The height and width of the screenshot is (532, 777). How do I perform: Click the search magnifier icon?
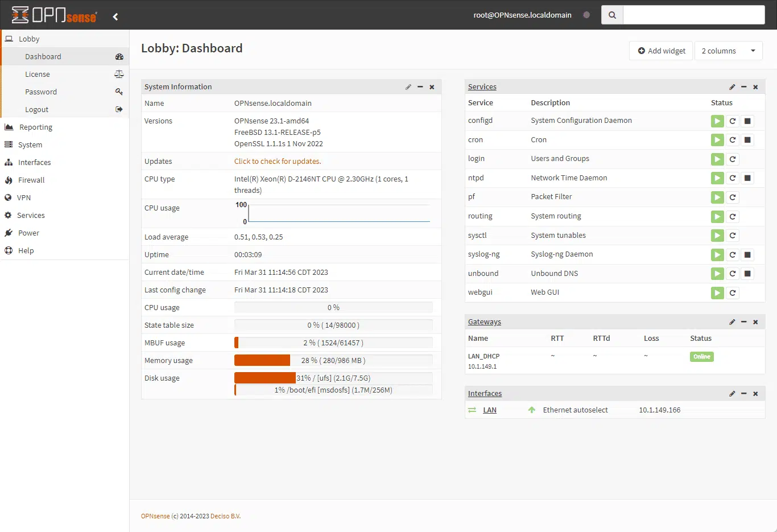point(612,15)
